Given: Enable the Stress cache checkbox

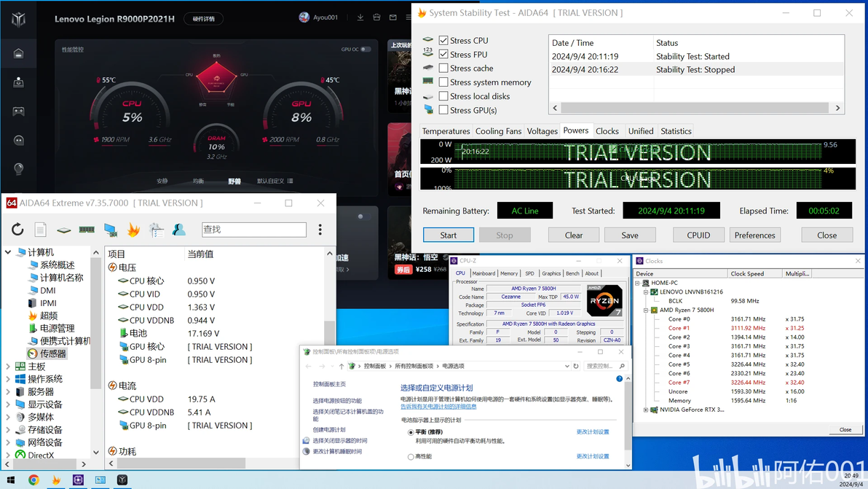Looking at the screenshot, I should click(x=443, y=68).
